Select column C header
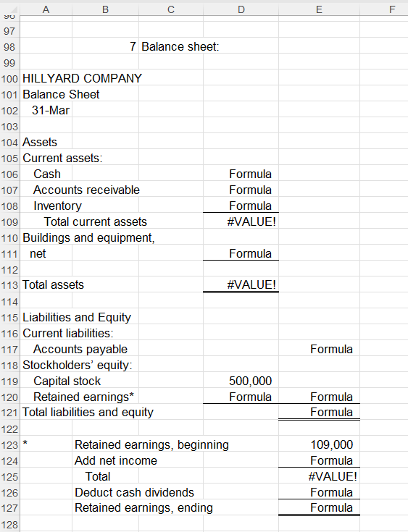 pos(171,9)
